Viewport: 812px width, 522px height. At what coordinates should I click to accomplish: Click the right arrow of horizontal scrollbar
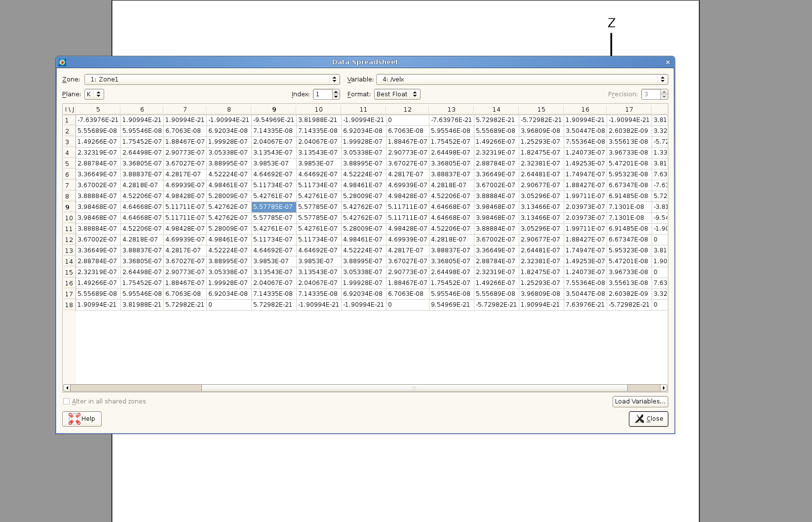(x=664, y=388)
